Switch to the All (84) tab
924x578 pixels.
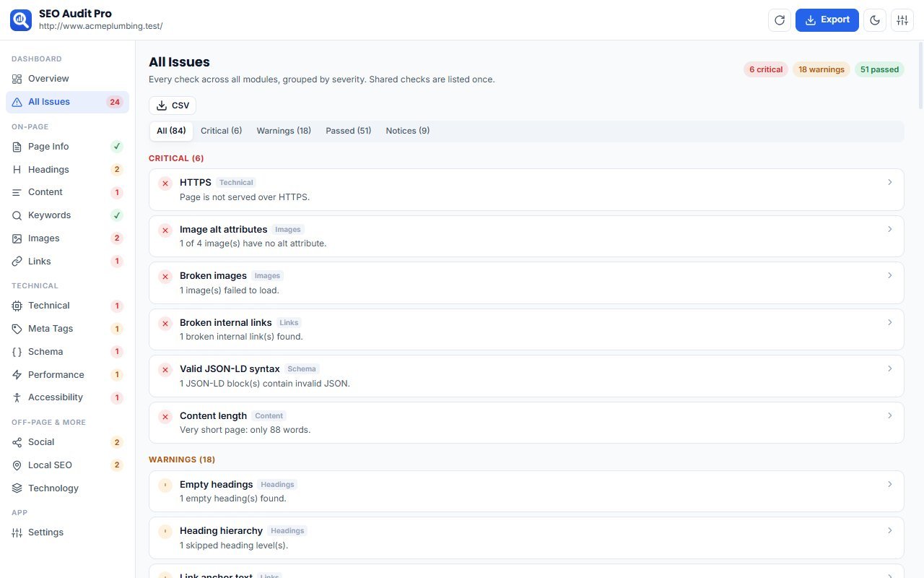(x=171, y=131)
